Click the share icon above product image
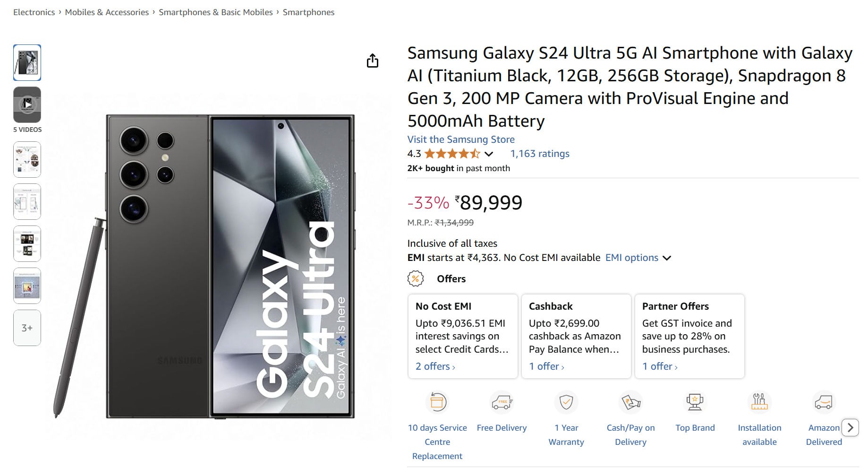This screenshot has width=868, height=468. pos(373,61)
